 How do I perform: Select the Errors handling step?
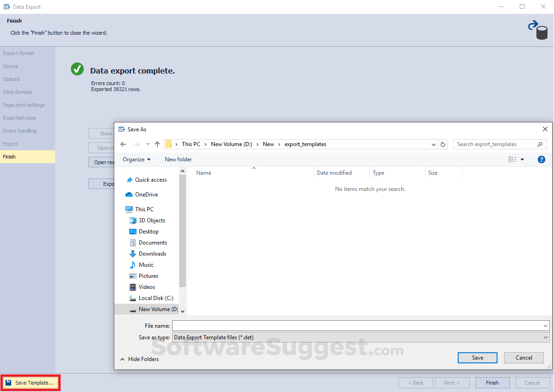point(19,131)
